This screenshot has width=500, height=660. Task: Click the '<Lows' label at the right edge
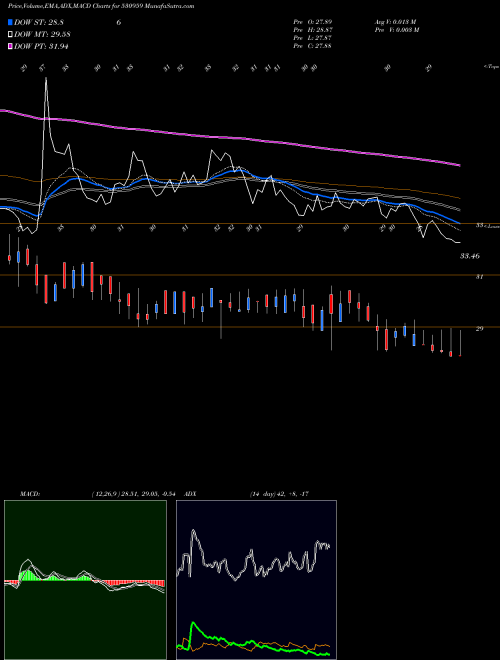(x=491, y=226)
